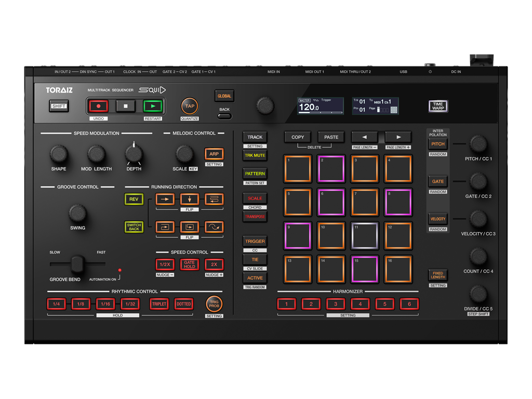Toggle ACTIVE step mode
The height and width of the screenshot is (399, 532).
coord(255,278)
